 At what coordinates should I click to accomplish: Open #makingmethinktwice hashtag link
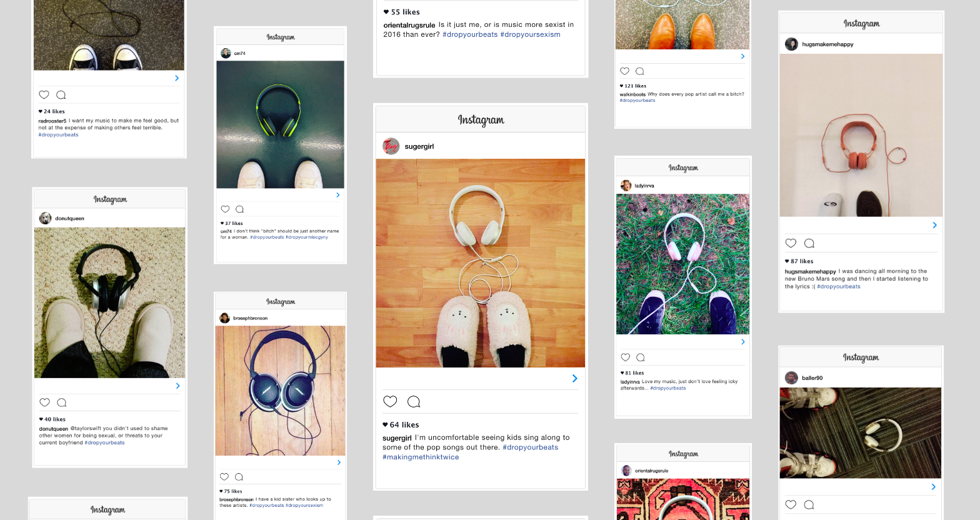click(x=421, y=457)
